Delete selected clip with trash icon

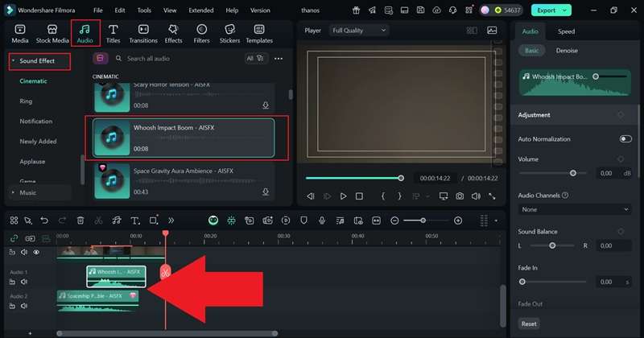click(80, 221)
